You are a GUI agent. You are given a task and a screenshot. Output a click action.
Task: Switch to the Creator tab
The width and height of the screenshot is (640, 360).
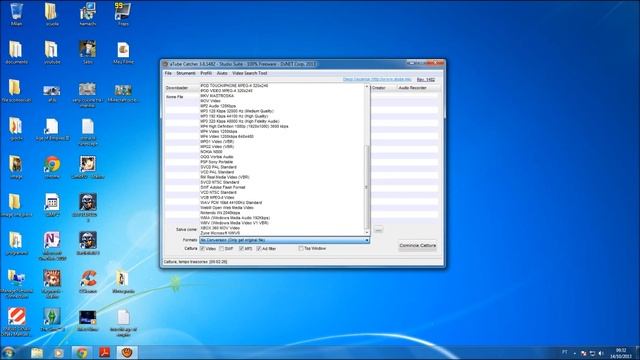(379, 88)
